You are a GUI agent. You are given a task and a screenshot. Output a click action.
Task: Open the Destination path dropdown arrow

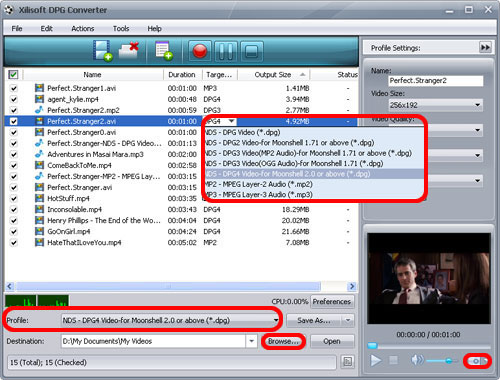pos(252,341)
